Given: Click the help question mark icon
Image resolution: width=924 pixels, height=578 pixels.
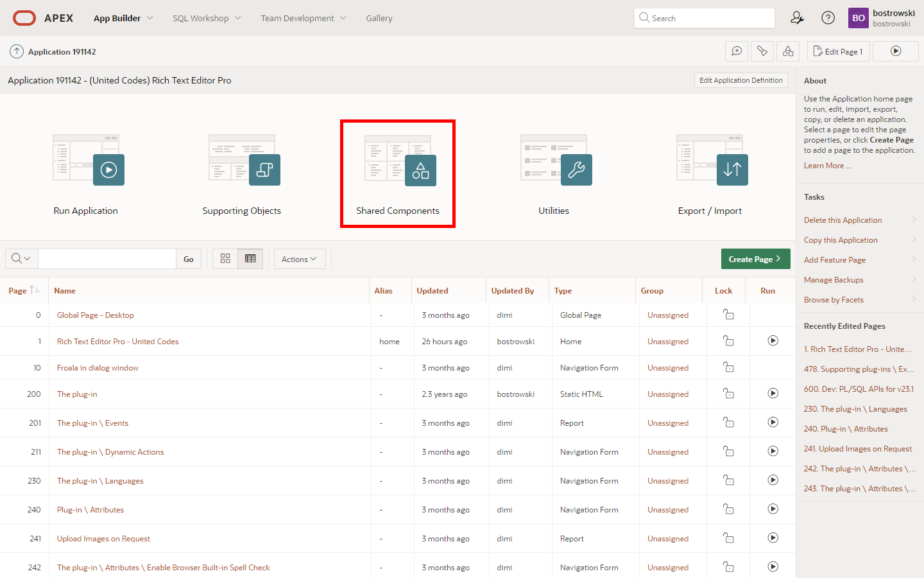Looking at the screenshot, I should coord(828,18).
